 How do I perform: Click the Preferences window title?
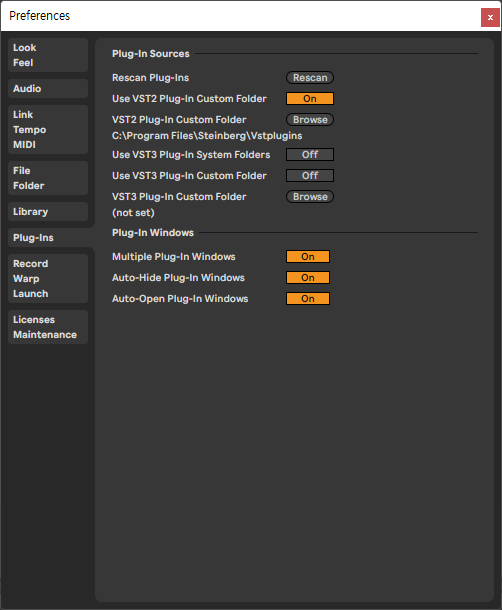tap(40, 16)
